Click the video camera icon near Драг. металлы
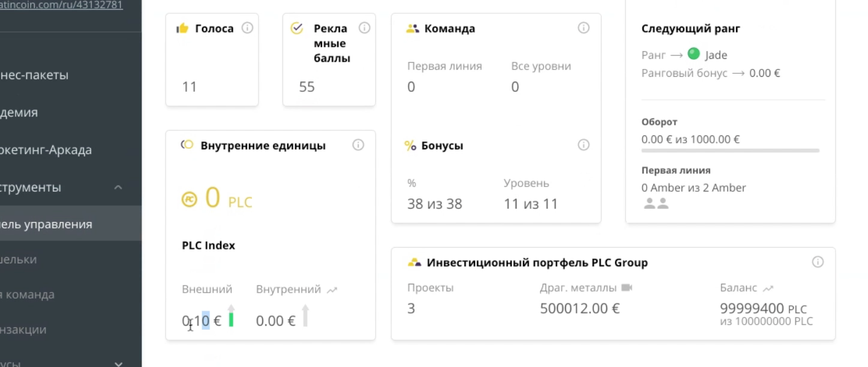This screenshot has height=367, width=868. [x=627, y=288]
